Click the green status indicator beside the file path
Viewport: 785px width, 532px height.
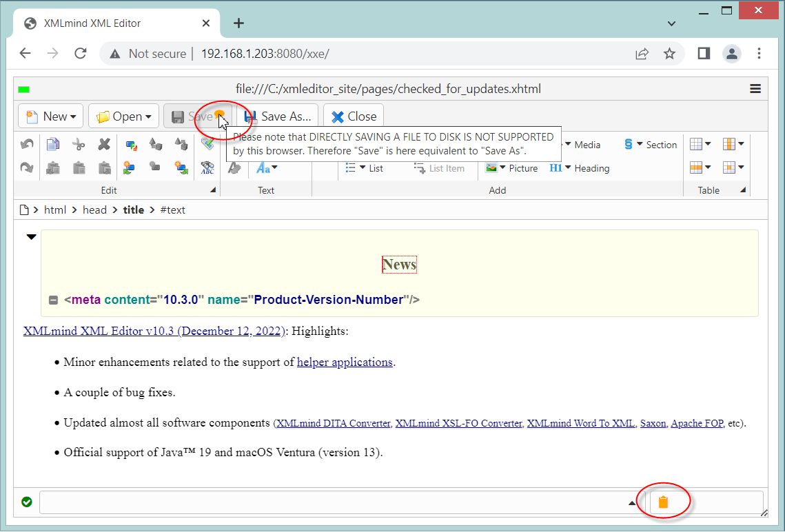click(x=23, y=90)
